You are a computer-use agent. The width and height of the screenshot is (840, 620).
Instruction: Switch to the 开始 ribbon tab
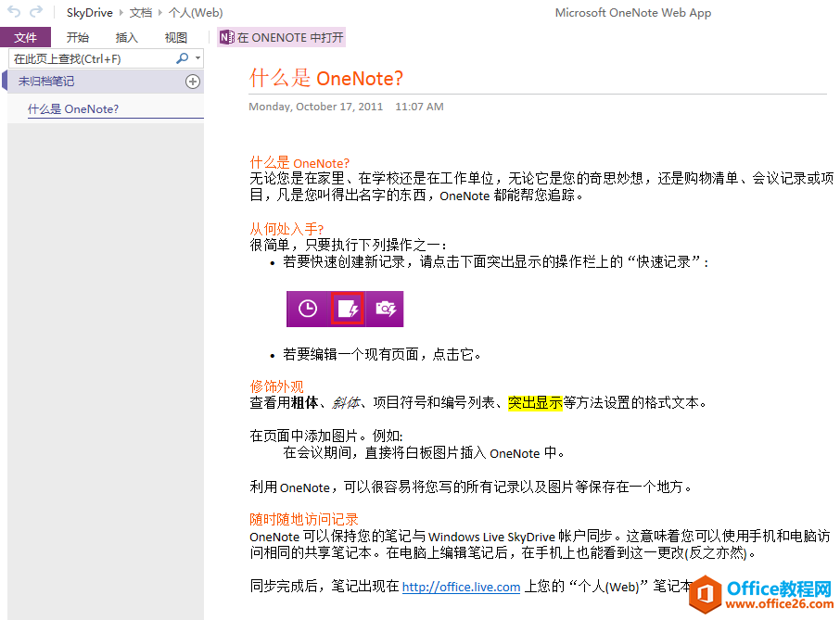78,37
